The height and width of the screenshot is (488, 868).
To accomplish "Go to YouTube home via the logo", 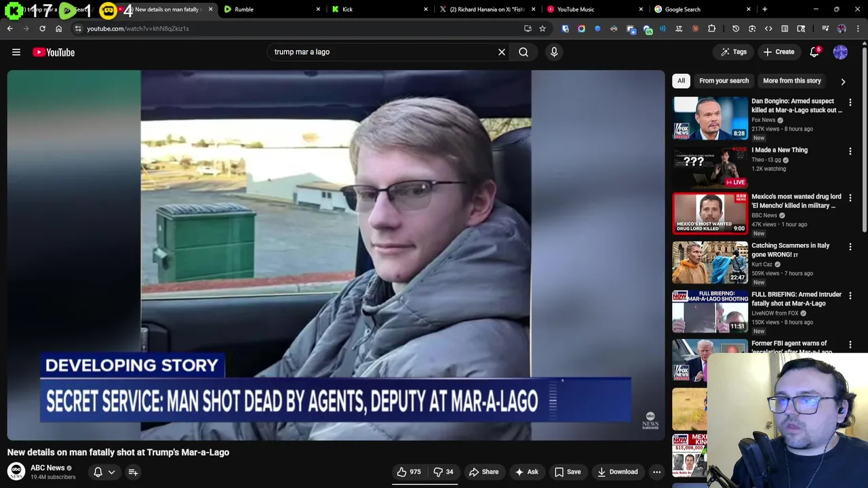I will coord(54,52).
